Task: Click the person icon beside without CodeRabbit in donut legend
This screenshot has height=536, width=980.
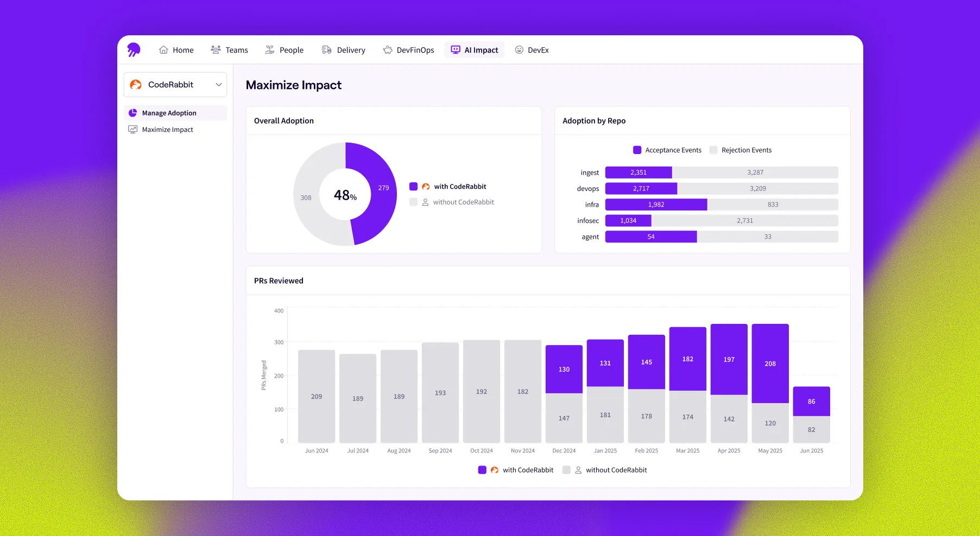Action: tap(426, 202)
